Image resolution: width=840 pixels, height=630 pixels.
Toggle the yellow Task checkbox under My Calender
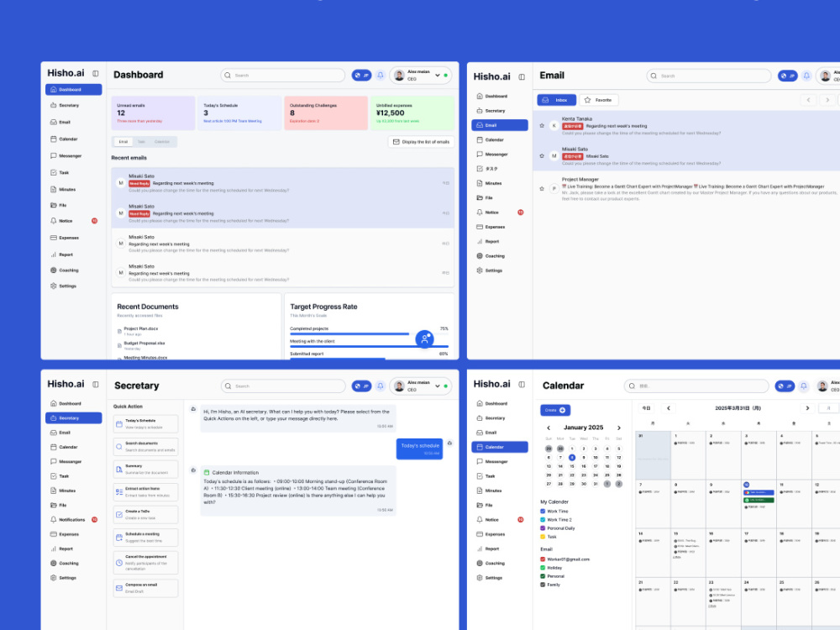[543, 537]
